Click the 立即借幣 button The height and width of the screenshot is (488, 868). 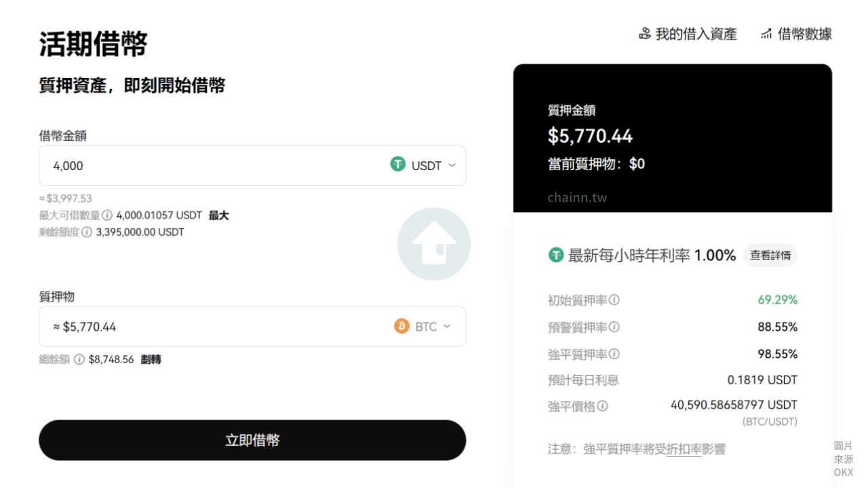252,441
